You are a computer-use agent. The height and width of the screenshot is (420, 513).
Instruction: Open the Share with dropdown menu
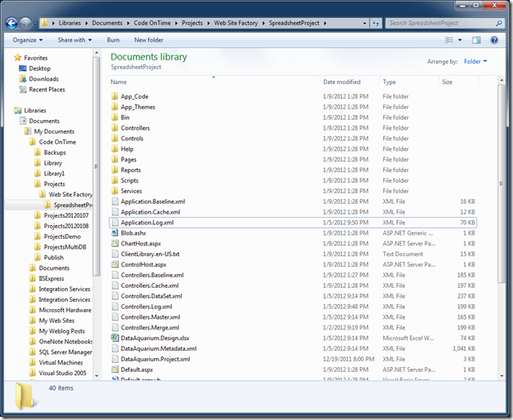point(74,40)
